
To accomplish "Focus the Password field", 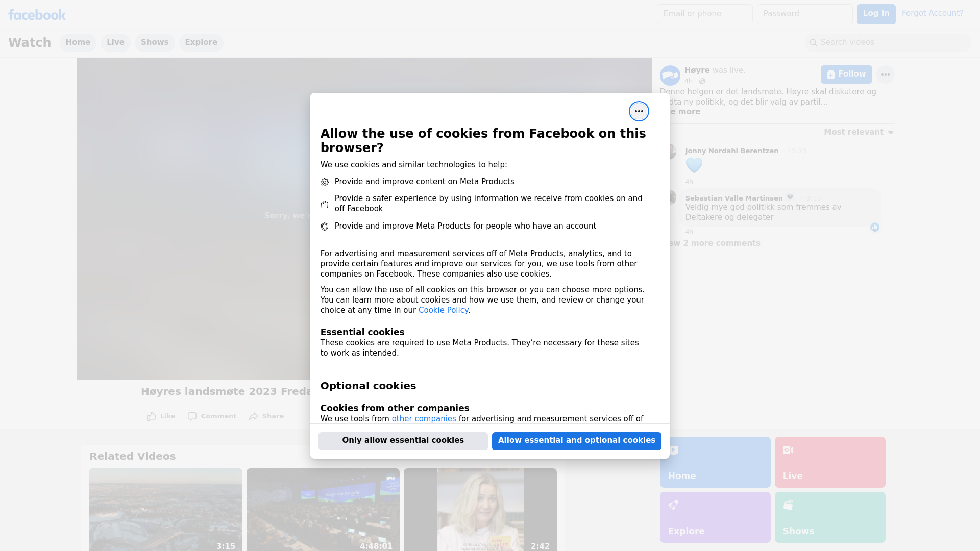I will [x=804, y=14].
